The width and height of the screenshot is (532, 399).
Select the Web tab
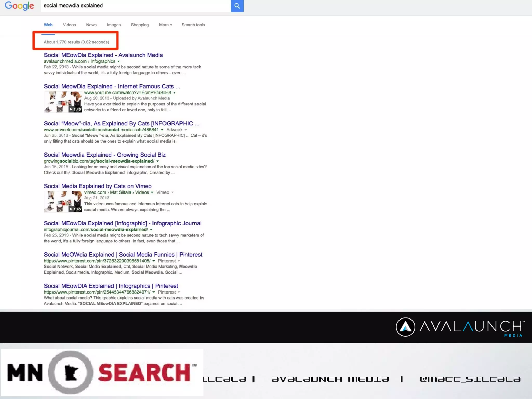pos(48,25)
